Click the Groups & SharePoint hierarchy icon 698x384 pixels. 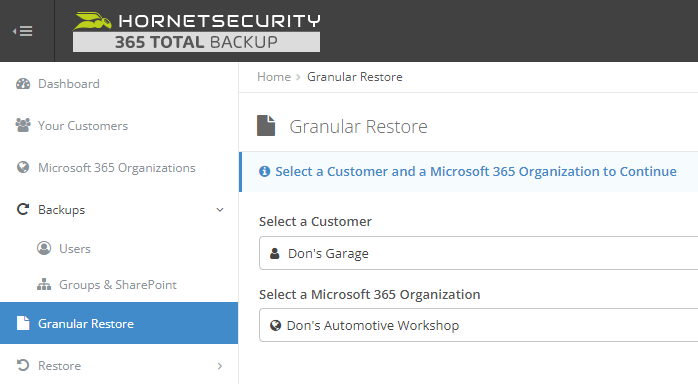[44, 284]
